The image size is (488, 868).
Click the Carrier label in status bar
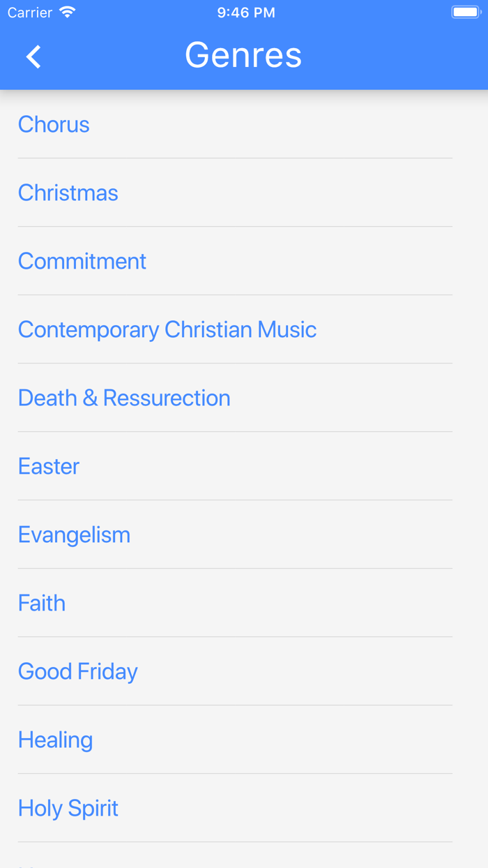[28, 12]
